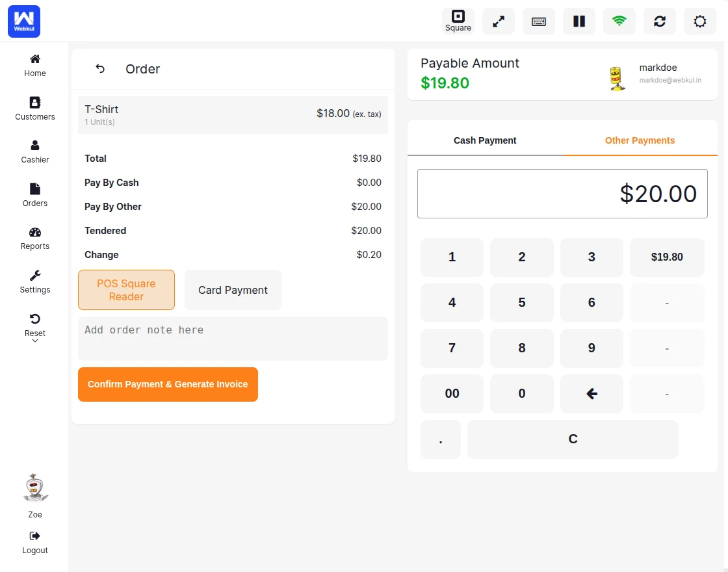Open the Square integration icon
This screenshot has height=572, width=728.
pyautogui.click(x=458, y=21)
